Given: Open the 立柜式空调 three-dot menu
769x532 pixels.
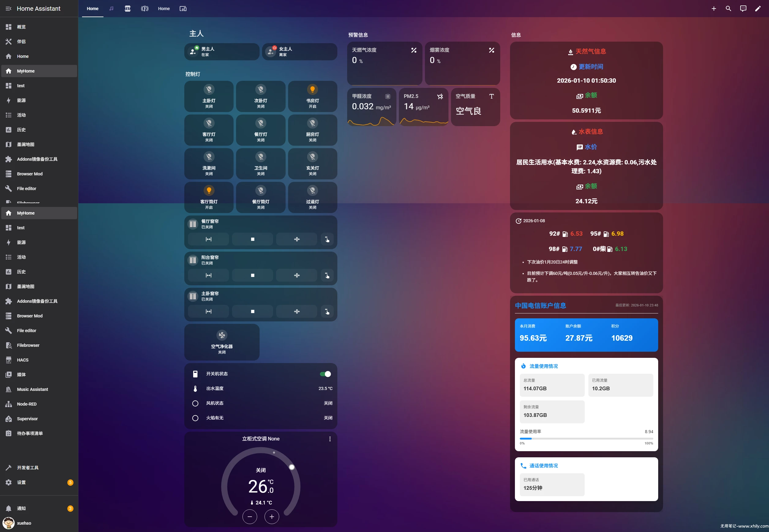Looking at the screenshot, I should (330, 439).
